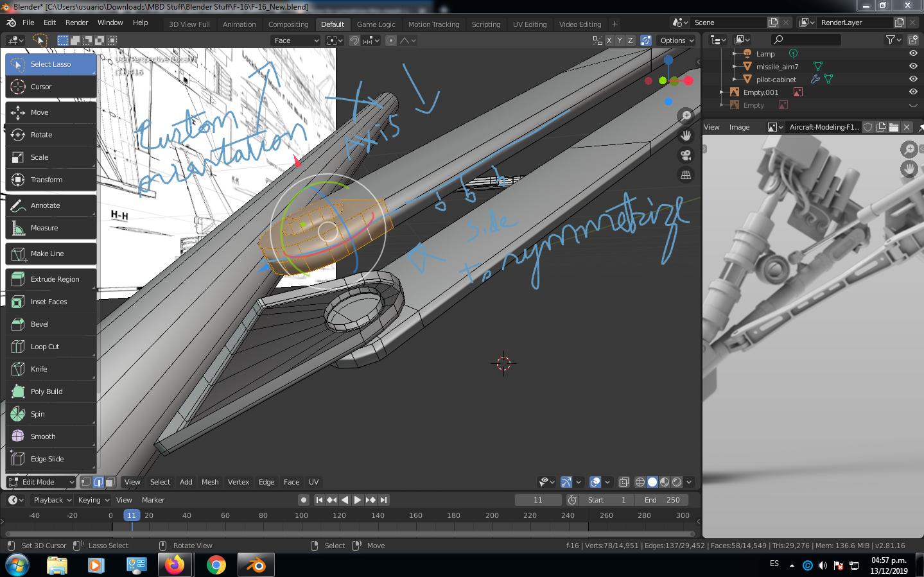The image size is (924, 577).
Task: Open File Explorer from the taskbar
Action: pyautogui.click(x=57, y=565)
